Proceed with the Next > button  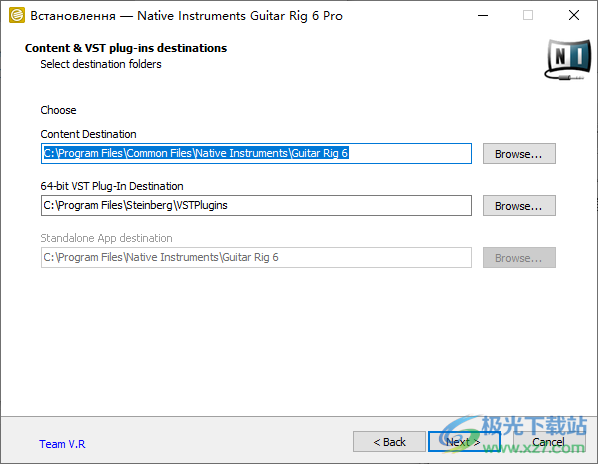pos(464,442)
